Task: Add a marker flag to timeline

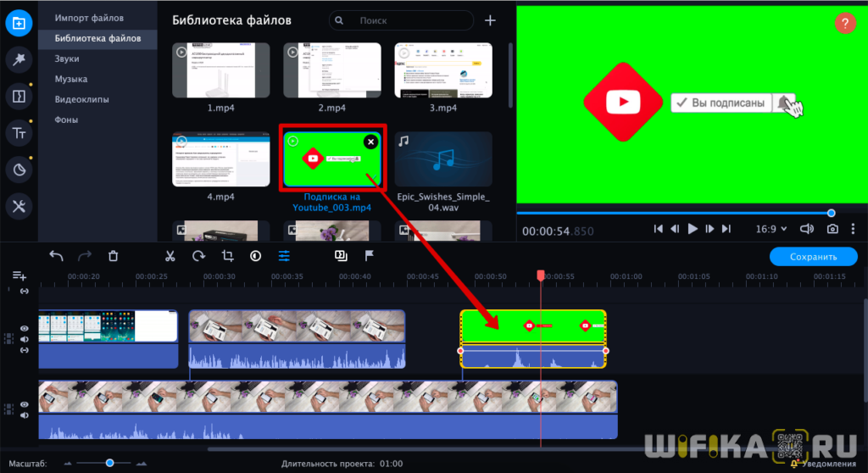Action: point(370,255)
